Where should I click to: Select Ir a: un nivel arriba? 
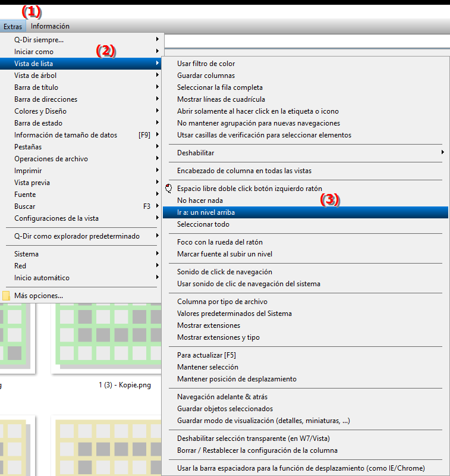[306, 212]
